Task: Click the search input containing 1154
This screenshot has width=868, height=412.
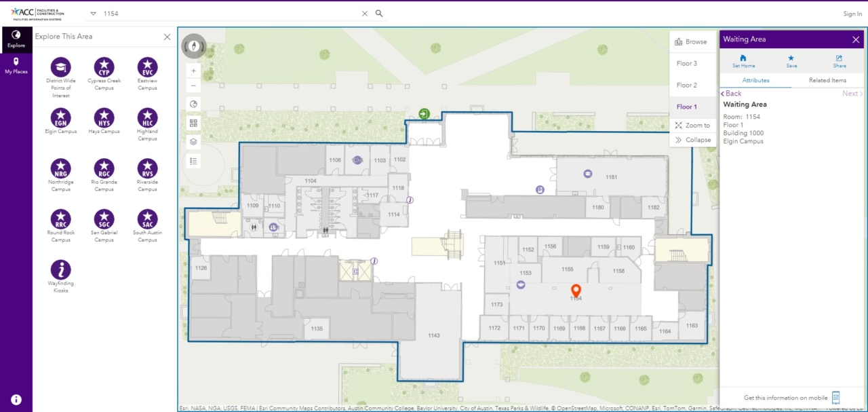Action: coord(203,13)
